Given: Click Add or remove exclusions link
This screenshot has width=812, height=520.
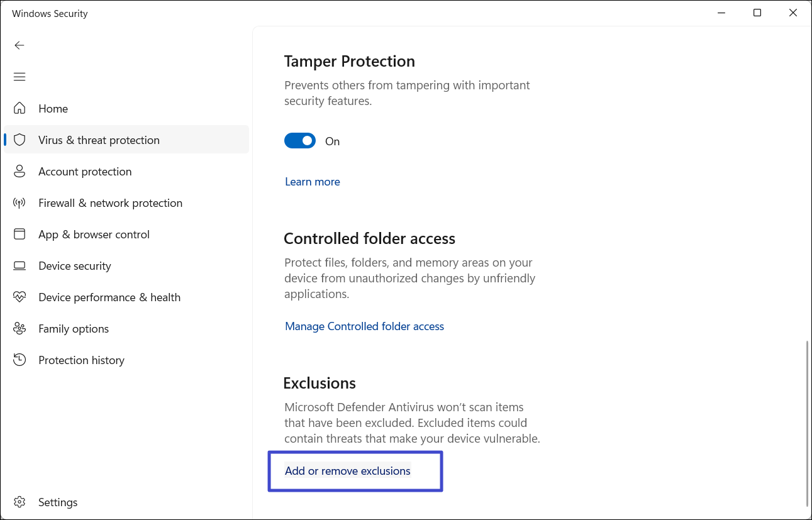Looking at the screenshot, I should (347, 471).
